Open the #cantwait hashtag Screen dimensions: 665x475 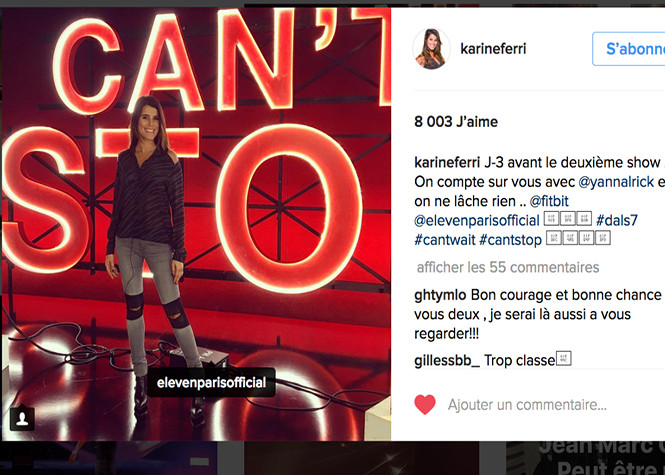445,240
